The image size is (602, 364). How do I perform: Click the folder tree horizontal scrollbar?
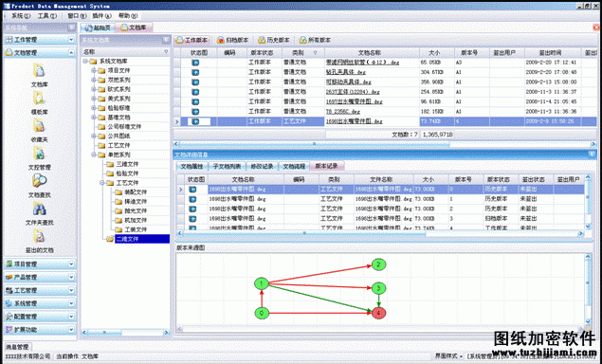103,333
